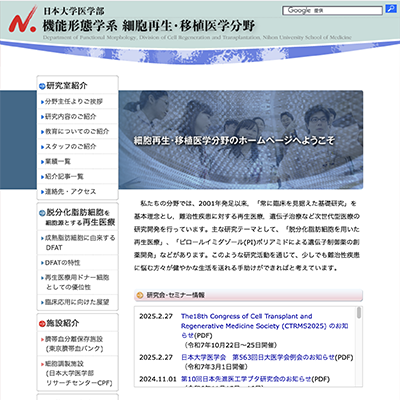Open the CTRMS2025 congress announcement PDF link
This screenshot has width=400, height=400.
(264, 326)
